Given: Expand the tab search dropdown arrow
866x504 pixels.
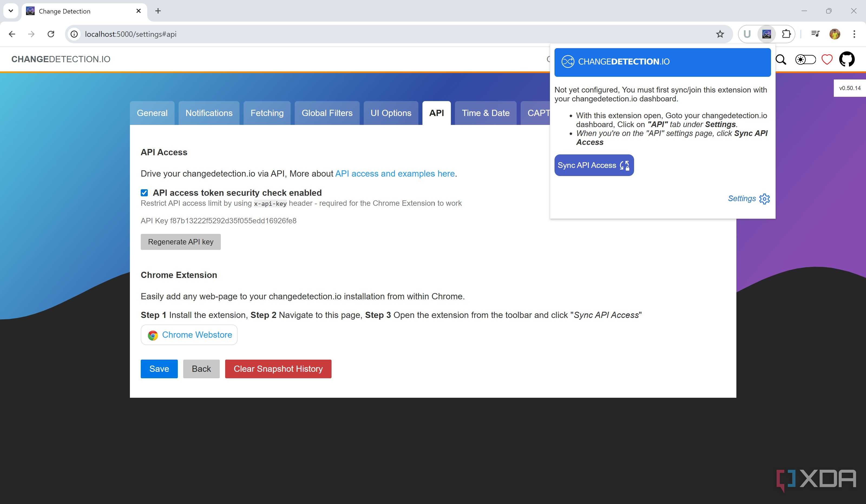Looking at the screenshot, I should (11, 11).
